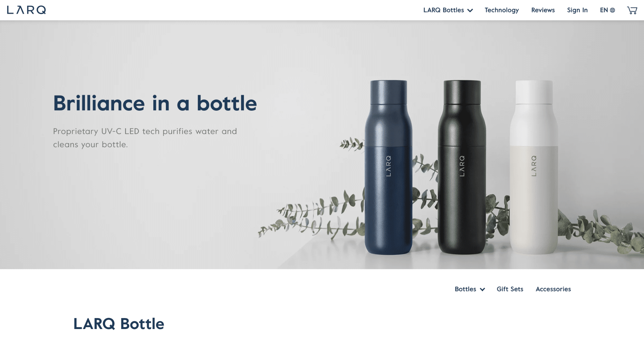The width and height of the screenshot is (644, 340).
Task: Click the white bottle in the banner
Action: (x=534, y=167)
